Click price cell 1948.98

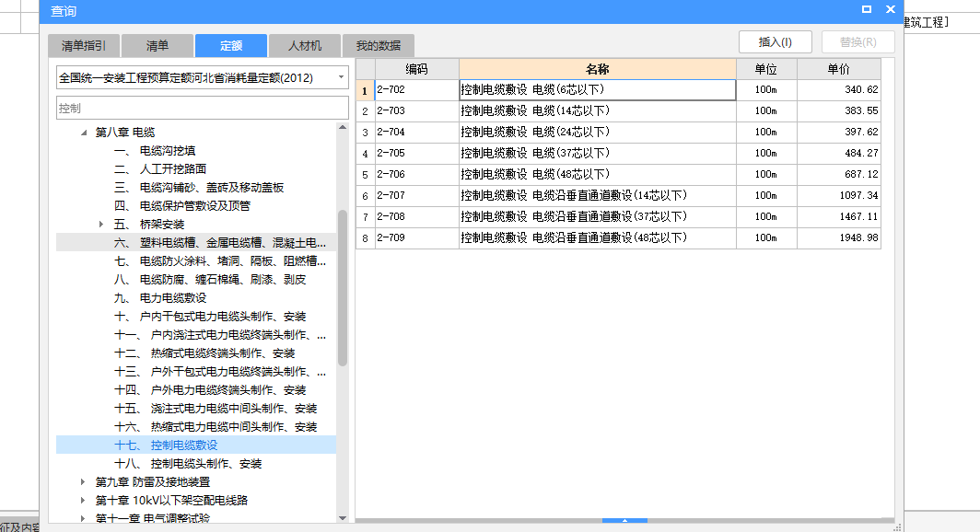839,237
